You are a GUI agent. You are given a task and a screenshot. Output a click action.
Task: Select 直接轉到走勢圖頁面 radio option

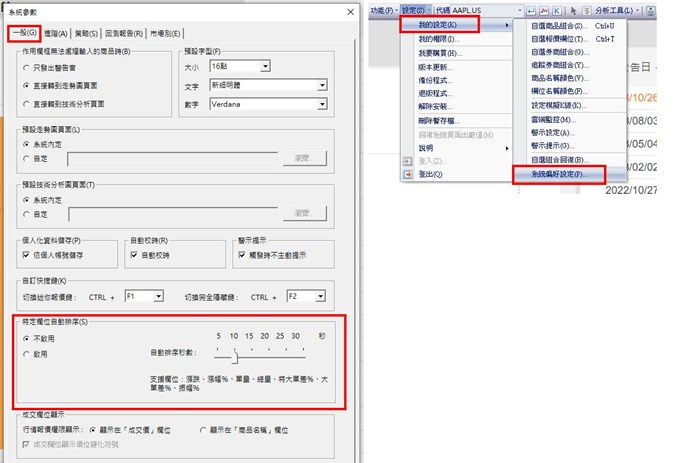point(26,85)
